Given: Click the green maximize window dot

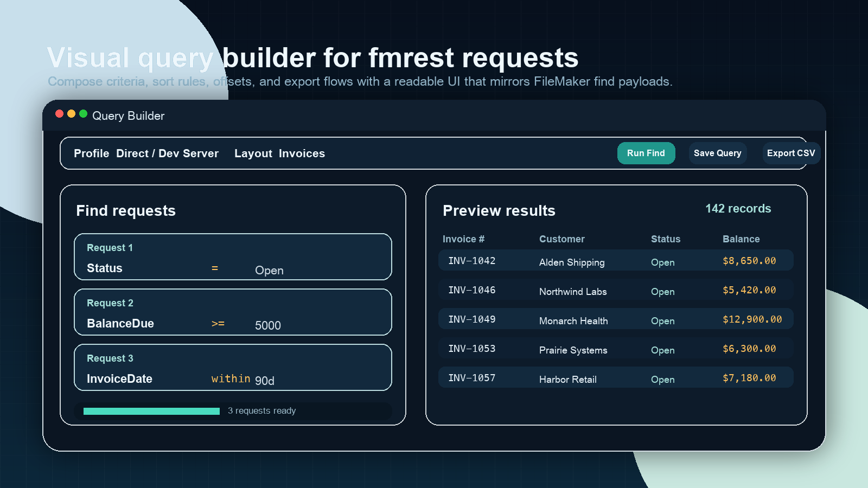Looking at the screenshot, I should [84, 114].
